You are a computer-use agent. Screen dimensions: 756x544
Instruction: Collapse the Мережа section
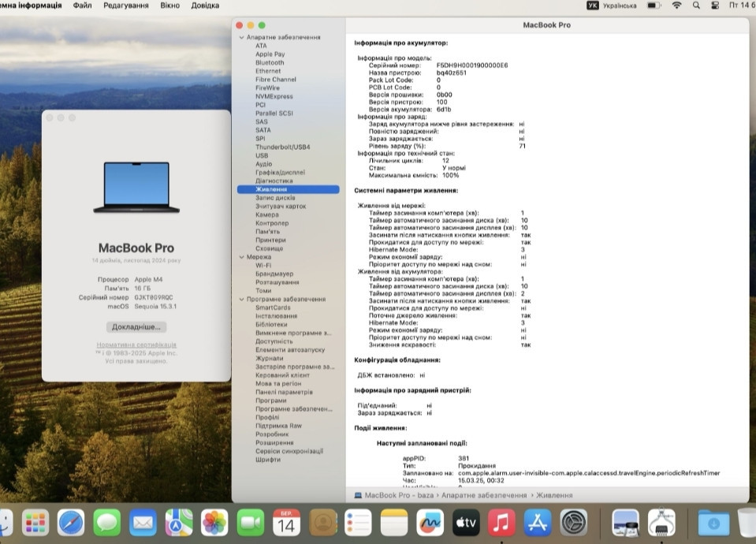click(242, 257)
